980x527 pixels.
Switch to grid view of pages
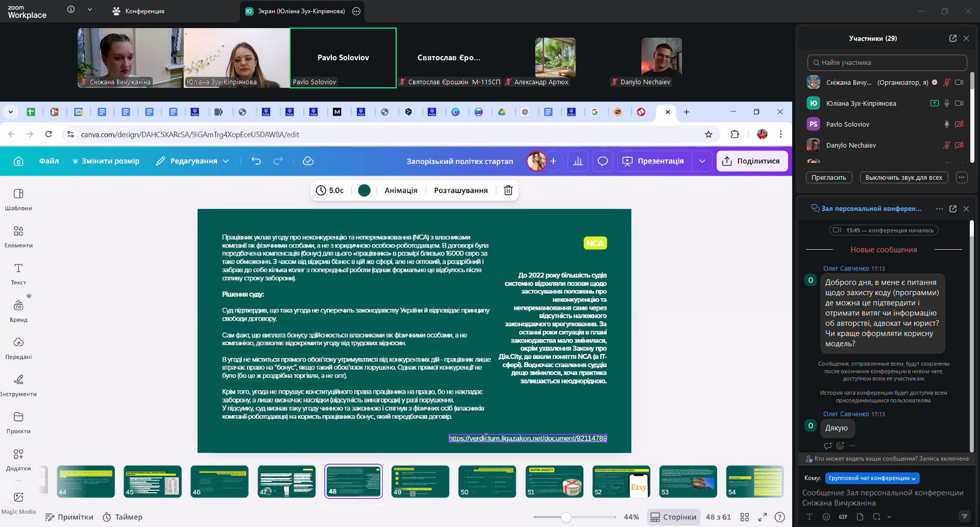point(745,517)
